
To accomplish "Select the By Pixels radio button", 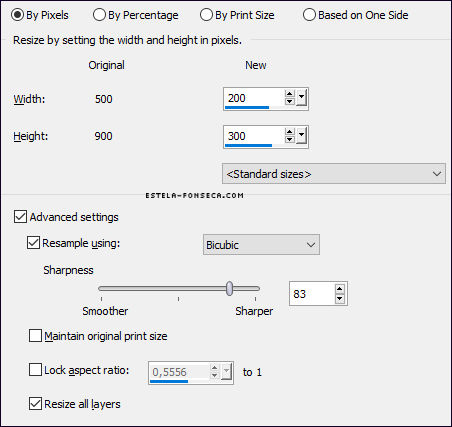I will (x=17, y=15).
